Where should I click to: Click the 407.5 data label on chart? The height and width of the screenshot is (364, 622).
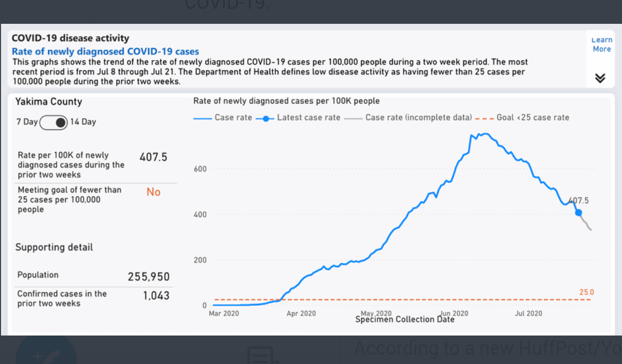point(578,200)
